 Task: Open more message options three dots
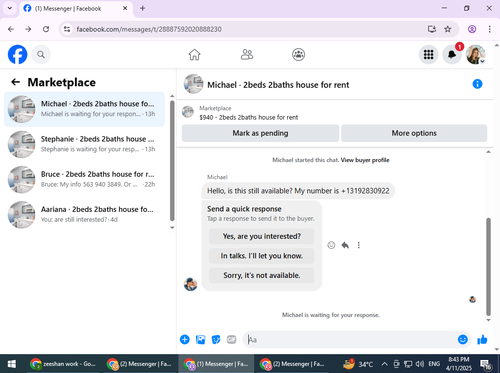[359, 245]
